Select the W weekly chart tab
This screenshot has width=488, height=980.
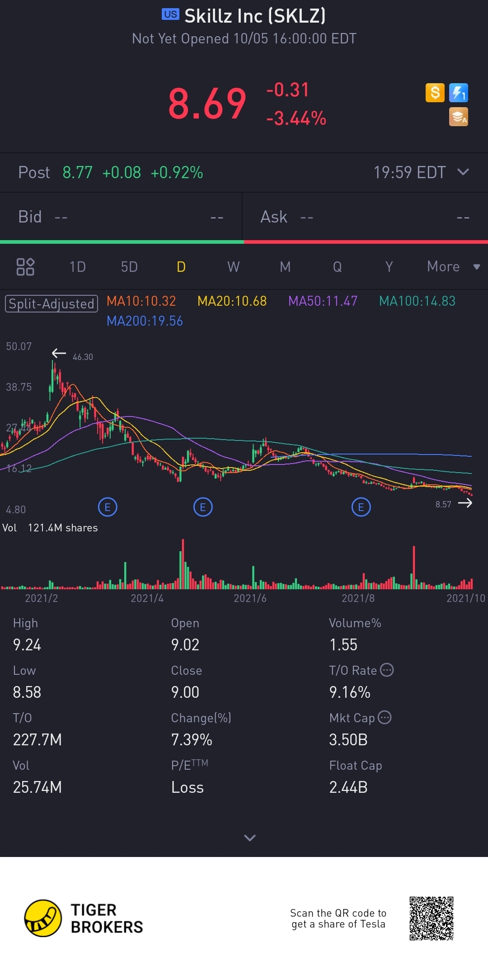click(x=233, y=267)
